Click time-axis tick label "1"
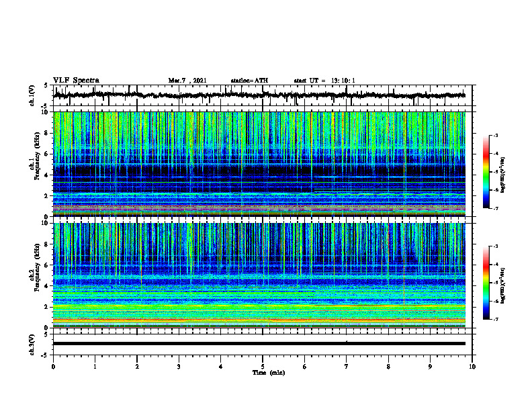This screenshot has width=532, height=411. click(95, 367)
